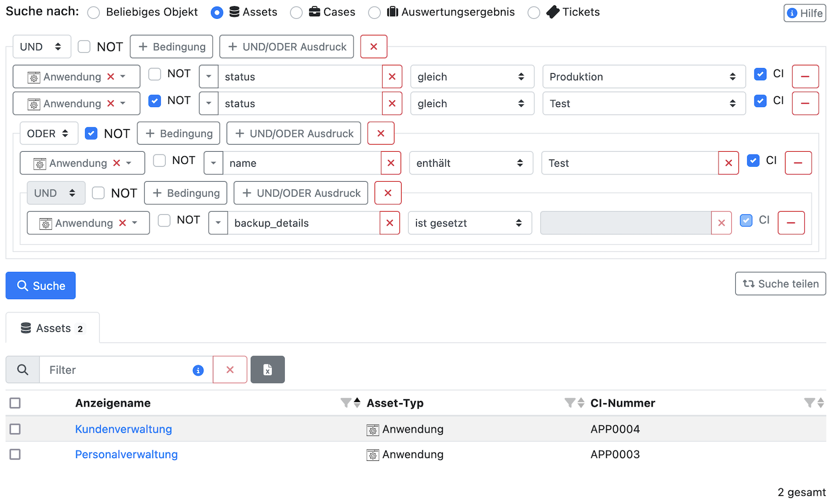Open the Kundenverwaltung asset link
The image size is (831, 504).
(x=124, y=429)
